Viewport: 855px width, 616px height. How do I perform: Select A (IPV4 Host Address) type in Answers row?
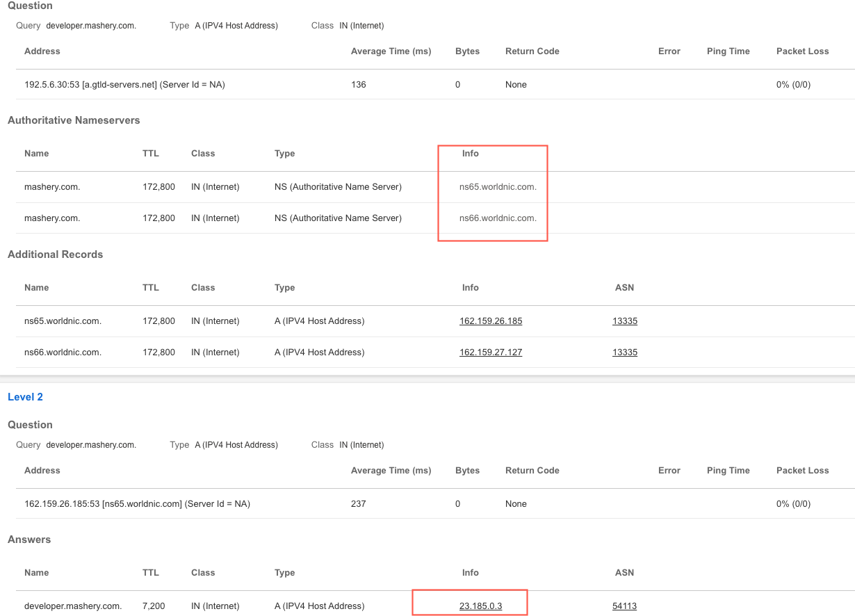pos(319,606)
